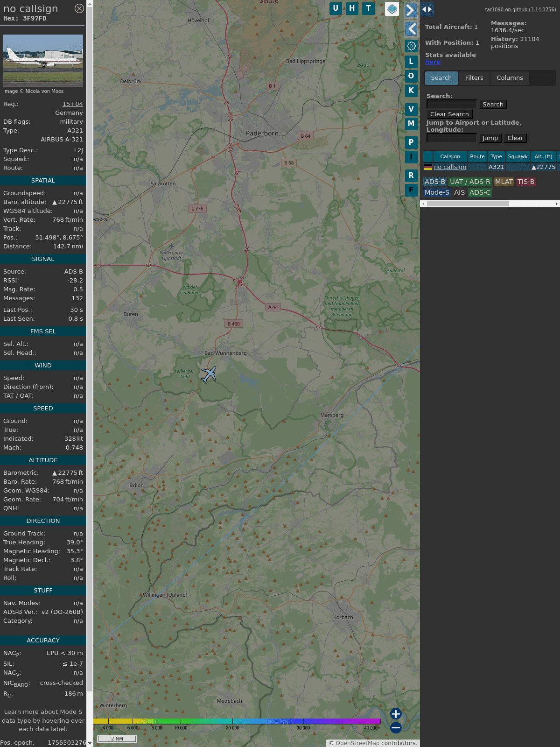The width and height of the screenshot is (560, 747).
Task: Sort table by Route column
Action: point(477,157)
